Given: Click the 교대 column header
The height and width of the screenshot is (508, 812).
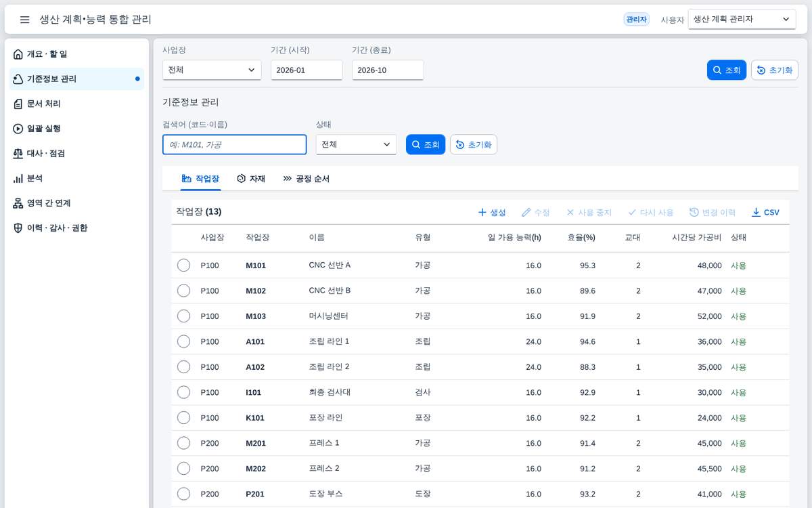Looking at the screenshot, I should [x=633, y=238].
